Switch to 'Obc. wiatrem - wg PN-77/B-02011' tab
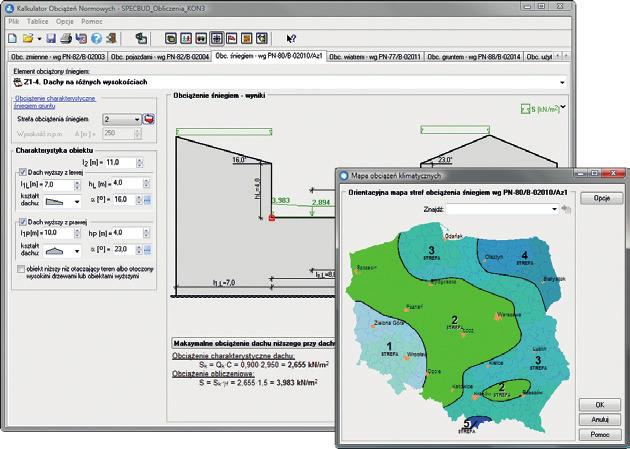The image size is (630, 449). point(374,57)
